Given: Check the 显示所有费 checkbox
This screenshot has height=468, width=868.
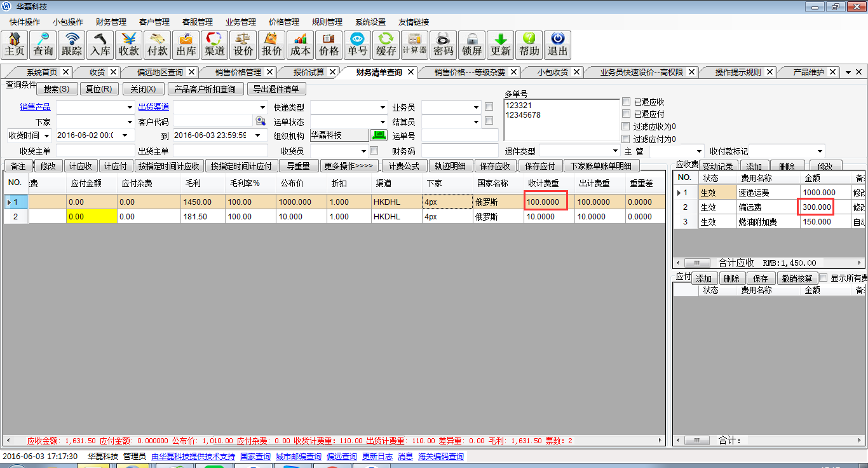Looking at the screenshot, I should click(824, 278).
